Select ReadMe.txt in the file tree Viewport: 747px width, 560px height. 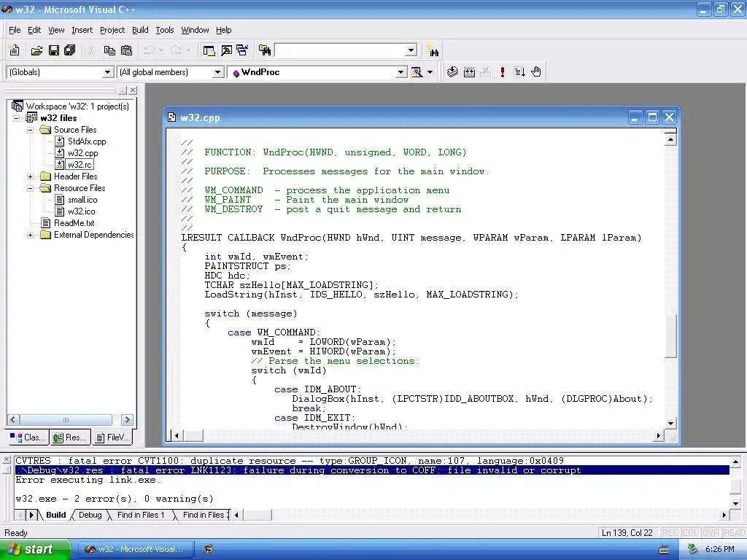[74, 223]
